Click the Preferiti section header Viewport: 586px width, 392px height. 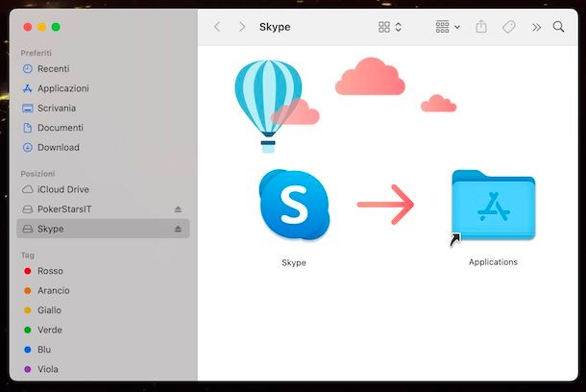click(x=36, y=53)
